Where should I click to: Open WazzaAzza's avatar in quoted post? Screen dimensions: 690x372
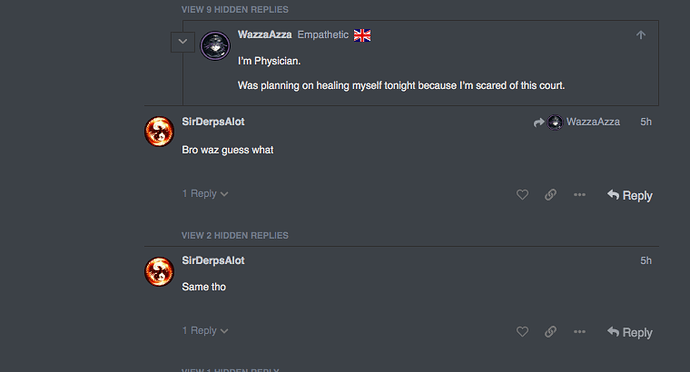215,45
